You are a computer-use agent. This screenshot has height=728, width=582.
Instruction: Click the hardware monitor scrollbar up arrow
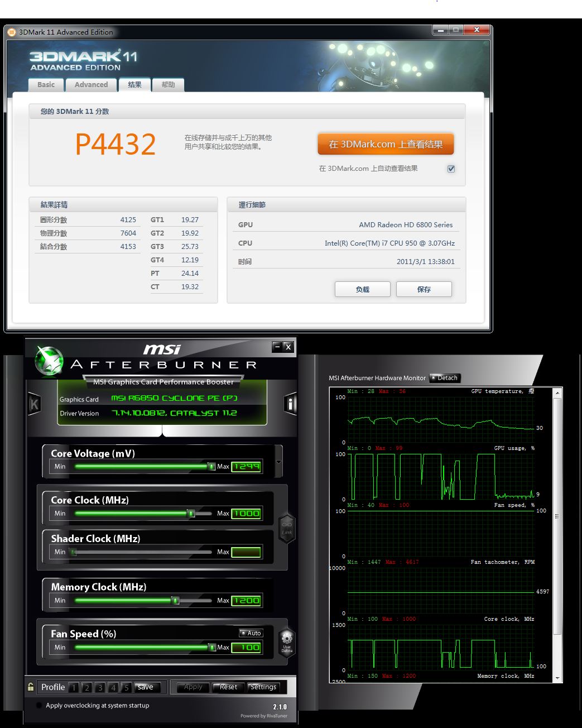pos(557,393)
